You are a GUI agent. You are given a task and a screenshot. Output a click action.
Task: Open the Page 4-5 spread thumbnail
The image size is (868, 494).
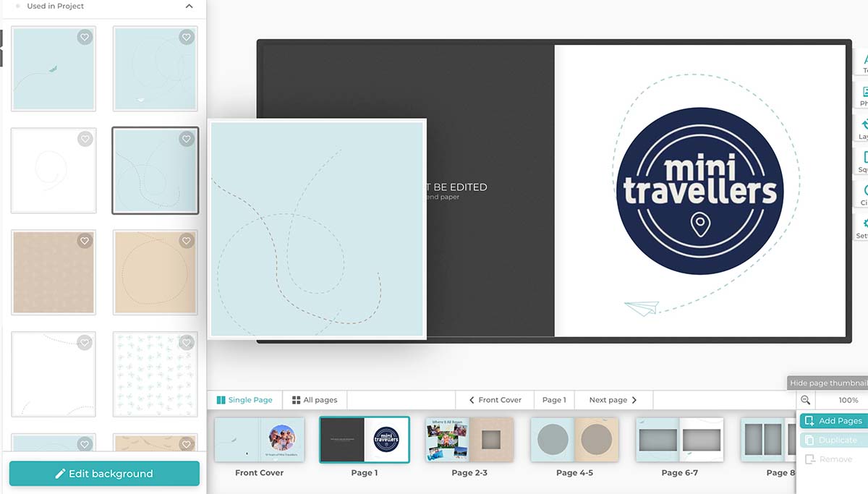(574, 439)
